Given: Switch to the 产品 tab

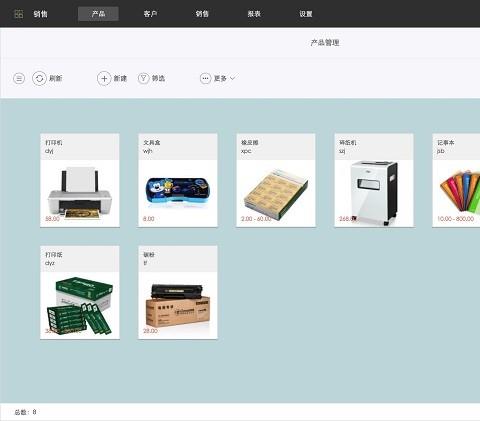Looking at the screenshot, I should tap(98, 14).
